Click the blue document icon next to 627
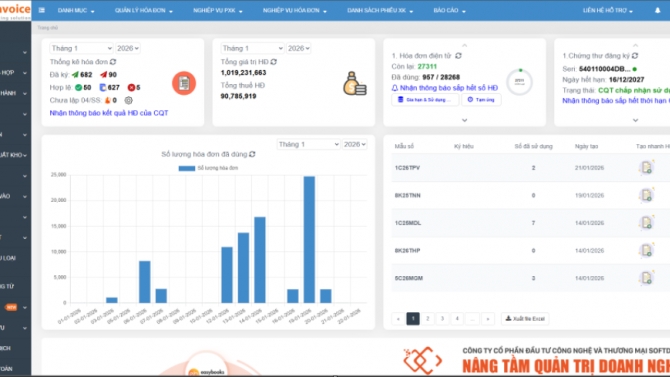 pyautogui.click(x=103, y=88)
